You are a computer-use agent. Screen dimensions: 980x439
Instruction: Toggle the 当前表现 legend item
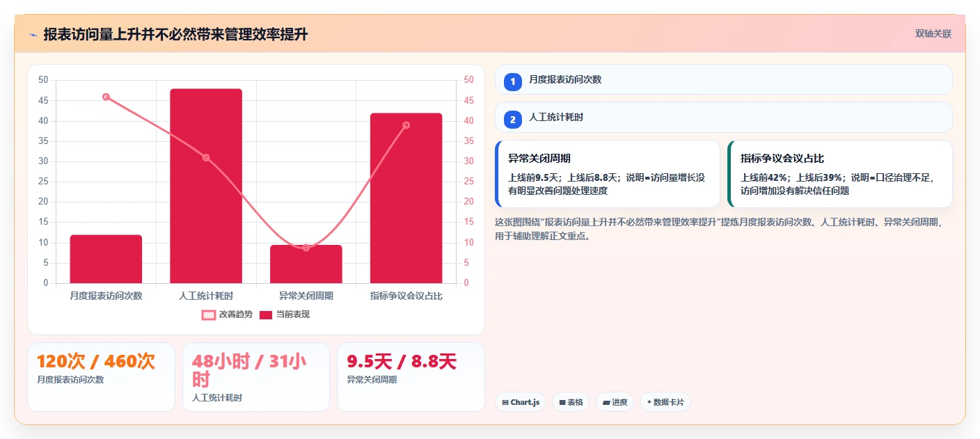tap(284, 314)
